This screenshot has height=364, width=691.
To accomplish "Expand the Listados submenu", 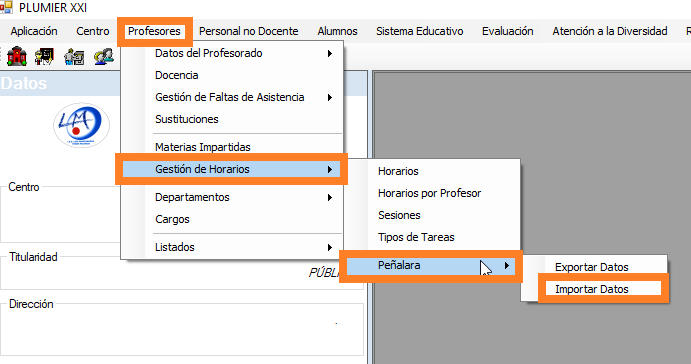I will coord(232,247).
